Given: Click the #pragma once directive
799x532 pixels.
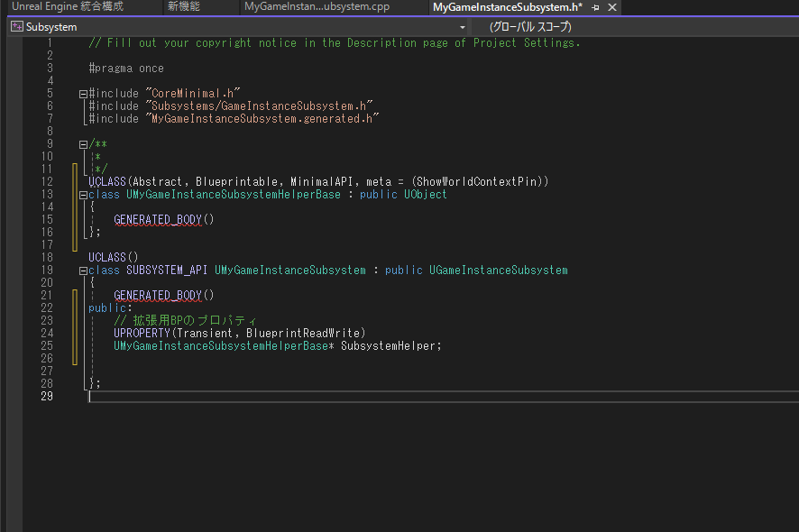Looking at the screenshot, I should point(126,69).
